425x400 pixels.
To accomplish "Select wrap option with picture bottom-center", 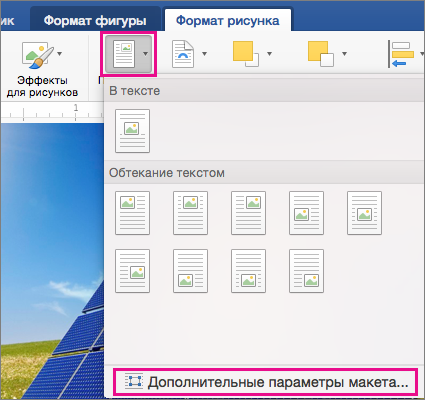I will click(x=248, y=271).
